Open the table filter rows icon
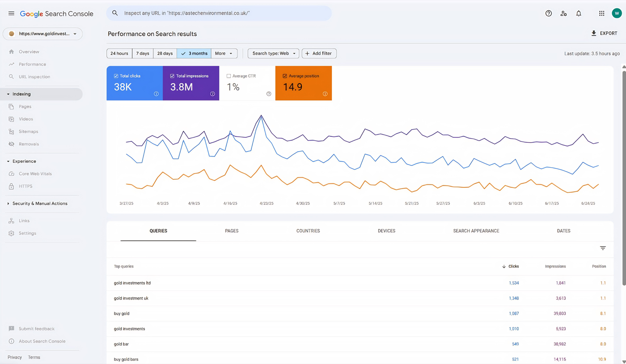This screenshot has height=364, width=626. pyautogui.click(x=603, y=248)
